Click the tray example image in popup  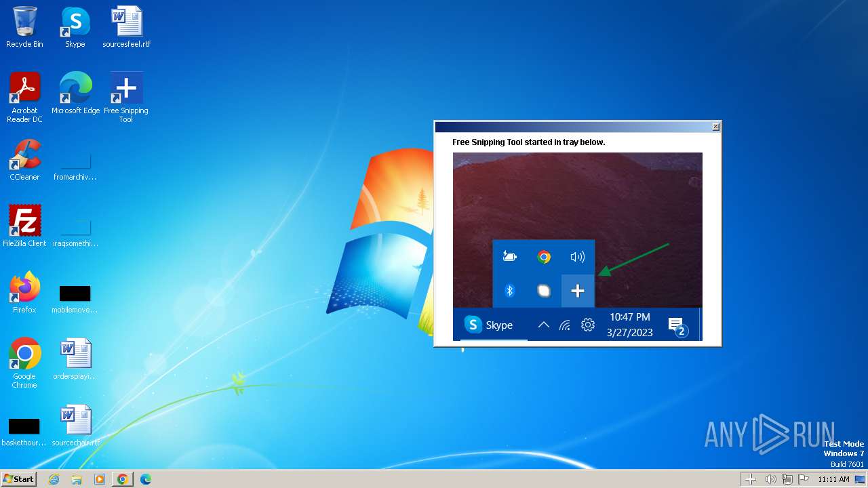pos(578,247)
